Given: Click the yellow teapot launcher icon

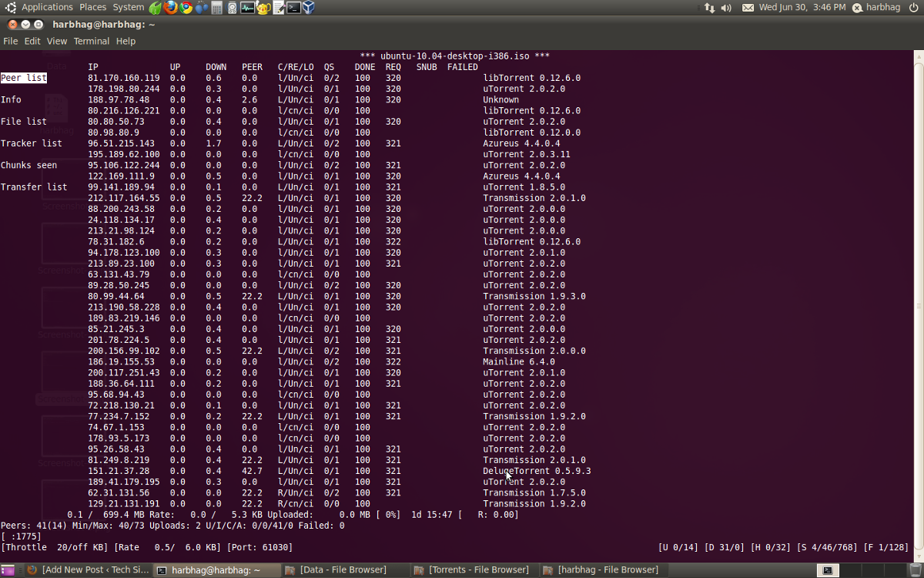Looking at the screenshot, I should (x=263, y=8).
